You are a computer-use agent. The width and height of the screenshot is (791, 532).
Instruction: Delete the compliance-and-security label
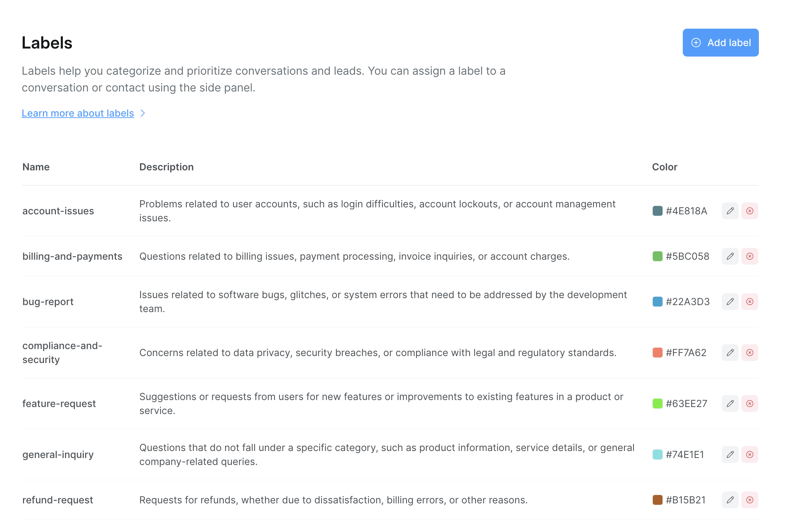click(x=749, y=353)
